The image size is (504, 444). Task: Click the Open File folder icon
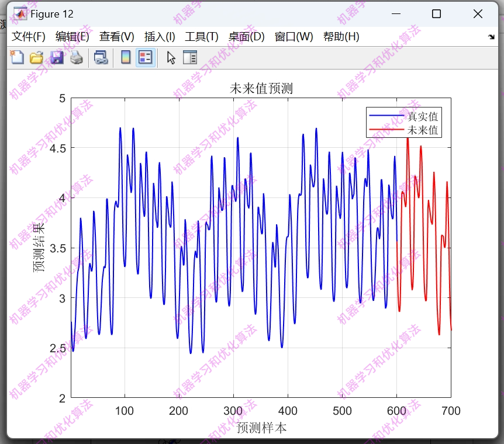tap(36, 58)
